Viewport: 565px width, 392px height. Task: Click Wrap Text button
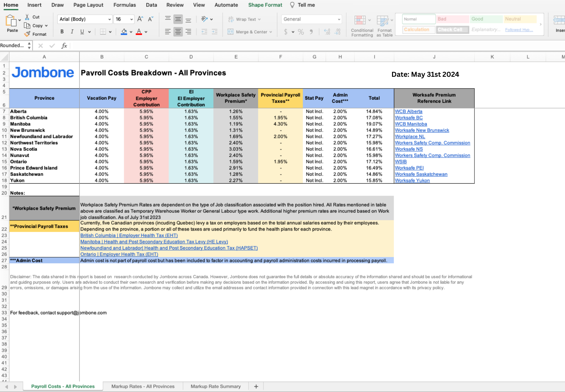coord(244,19)
